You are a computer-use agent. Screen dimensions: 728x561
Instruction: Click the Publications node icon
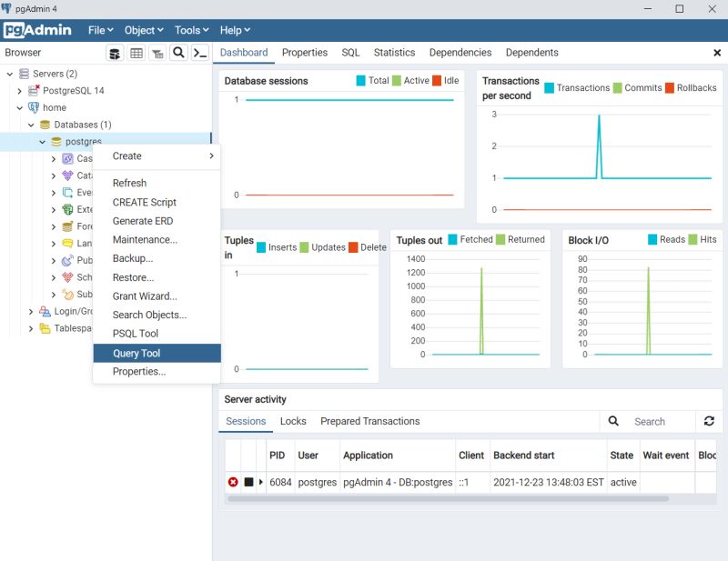[67, 260]
